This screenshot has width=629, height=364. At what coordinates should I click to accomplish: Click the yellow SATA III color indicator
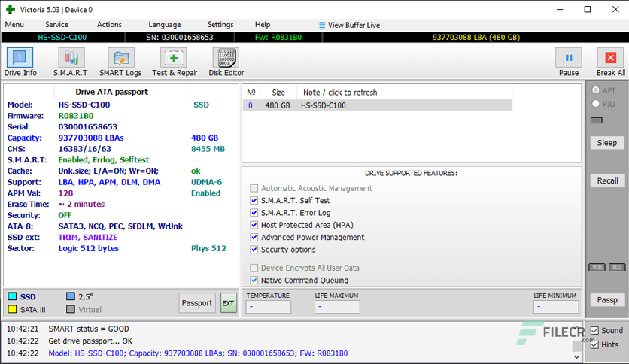(12, 309)
